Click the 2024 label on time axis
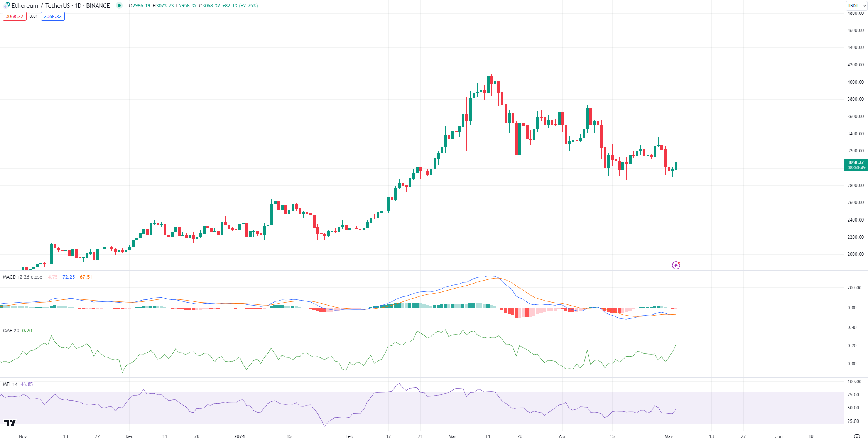Screen dimensions: 868x438 coord(240,436)
